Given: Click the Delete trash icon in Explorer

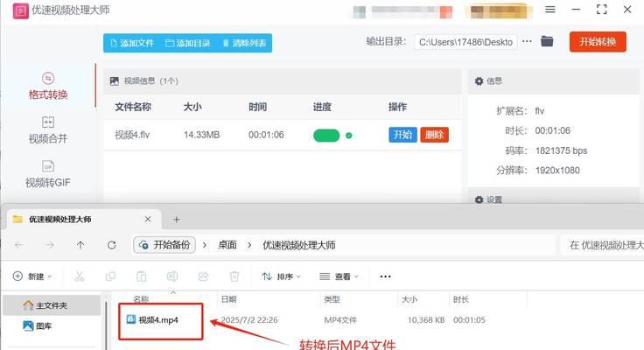Looking at the screenshot, I should click(234, 276).
